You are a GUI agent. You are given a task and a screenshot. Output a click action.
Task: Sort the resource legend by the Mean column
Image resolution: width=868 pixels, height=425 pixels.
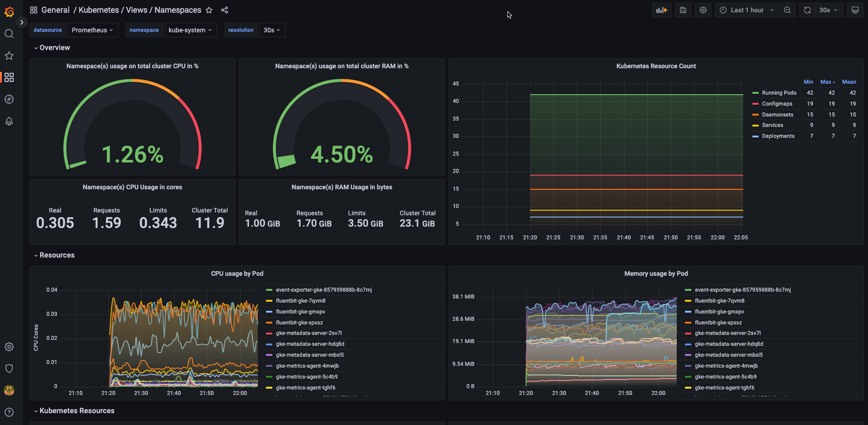[849, 82]
